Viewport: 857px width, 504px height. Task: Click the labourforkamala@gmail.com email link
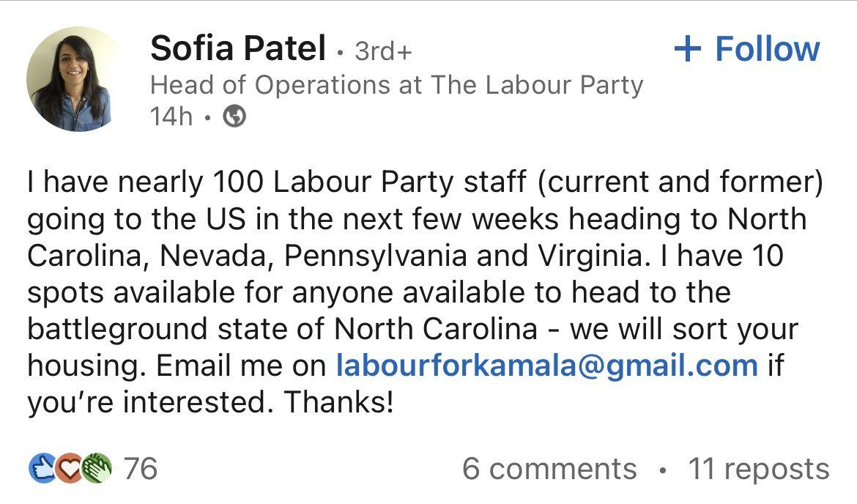point(546,365)
